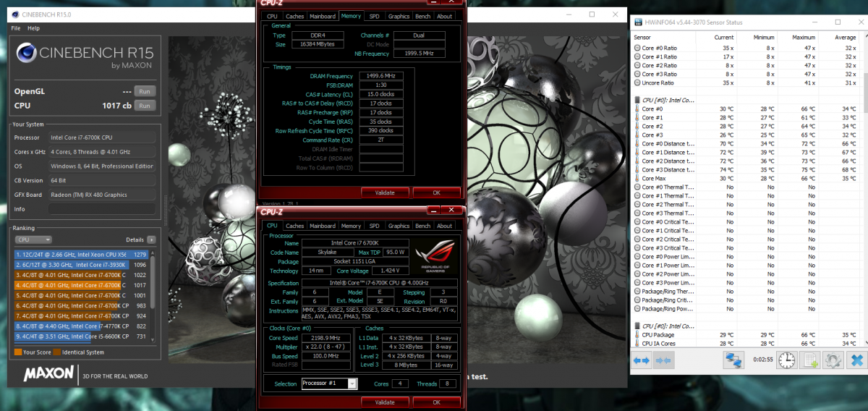Reset HWiNFO elapsed time clock icon

[x=787, y=360]
